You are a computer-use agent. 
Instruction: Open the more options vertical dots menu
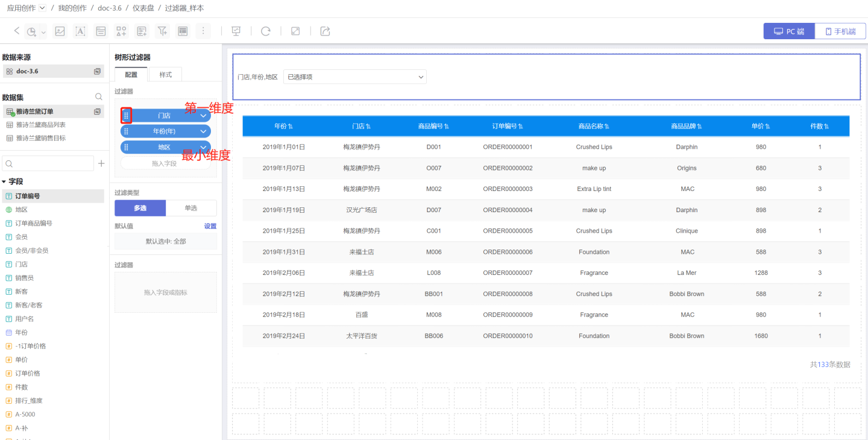[x=203, y=31]
